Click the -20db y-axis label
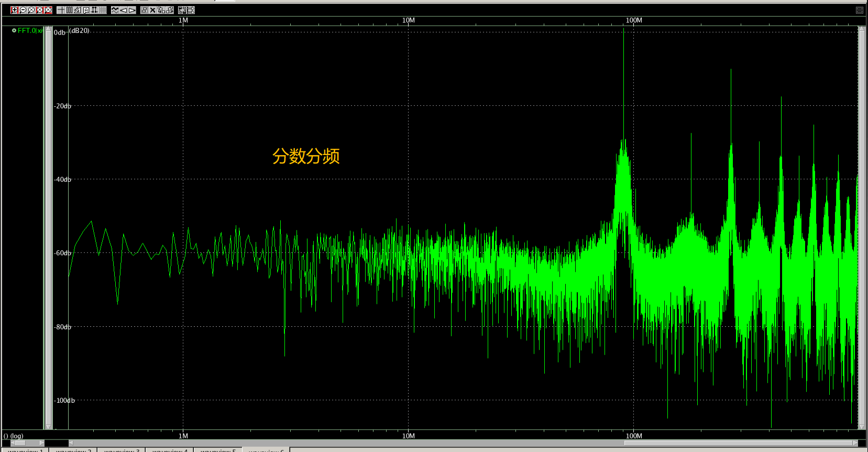Image resolution: width=868 pixels, height=452 pixels. coord(62,106)
